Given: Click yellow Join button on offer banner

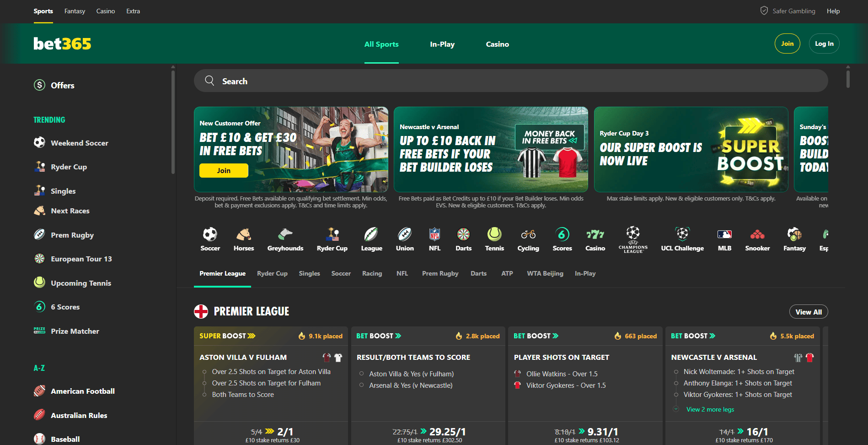Looking at the screenshot, I should pos(224,170).
